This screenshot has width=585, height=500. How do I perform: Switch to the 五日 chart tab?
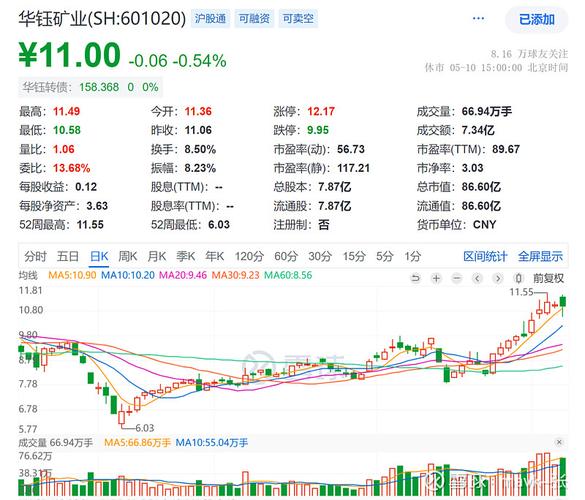(x=68, y=256)
